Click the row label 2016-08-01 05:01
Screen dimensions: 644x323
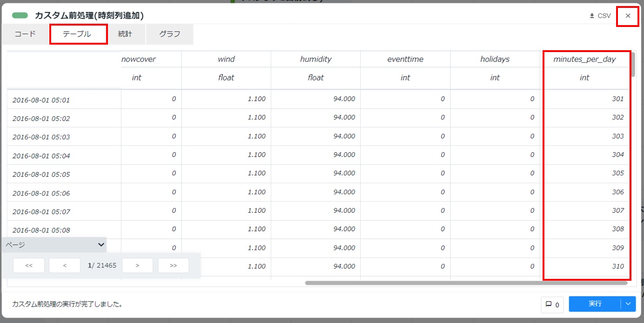click(41, 100)
